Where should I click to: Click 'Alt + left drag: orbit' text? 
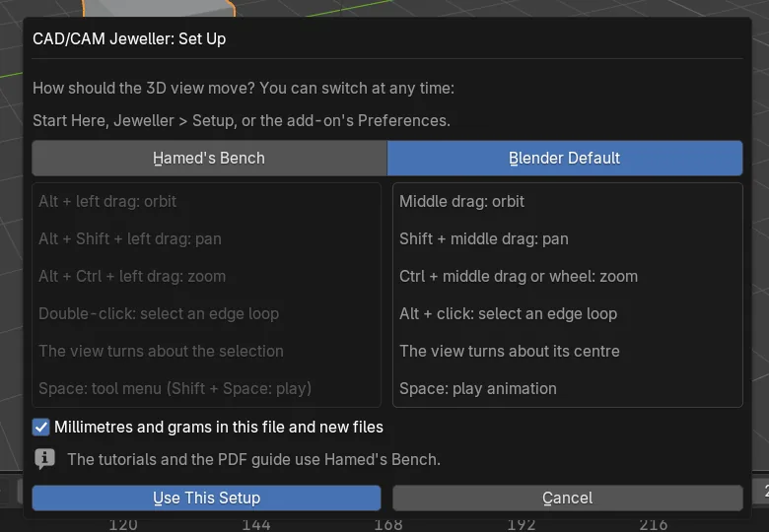[x=107, y=201]
